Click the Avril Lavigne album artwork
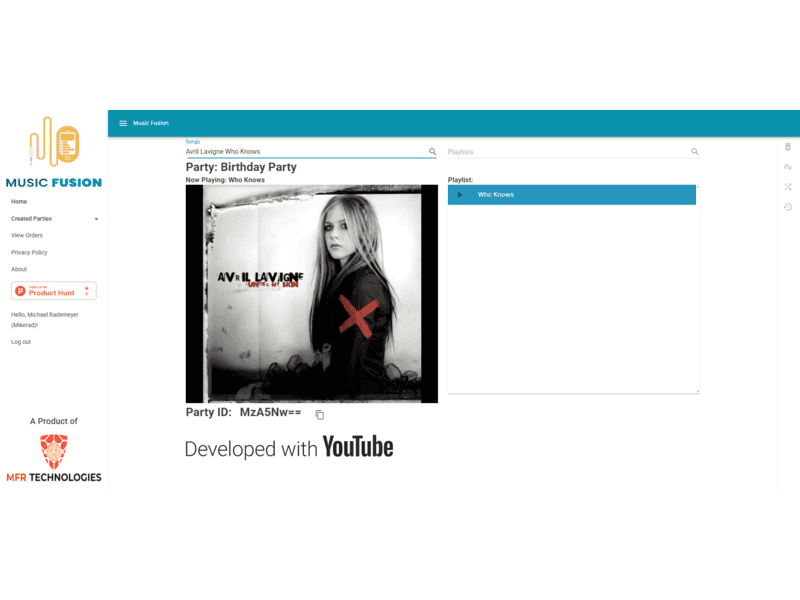 pyautogui.click(x=312, y=294)
